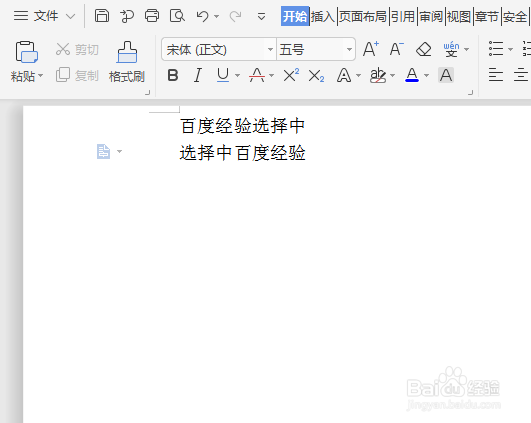Switch to the 引用 tab

pos(403,16)
